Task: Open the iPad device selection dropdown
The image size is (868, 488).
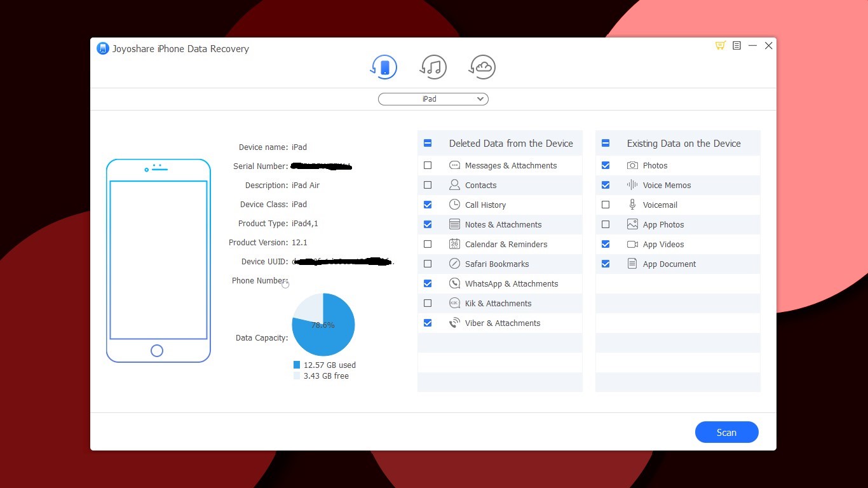Action: [433, 98]
